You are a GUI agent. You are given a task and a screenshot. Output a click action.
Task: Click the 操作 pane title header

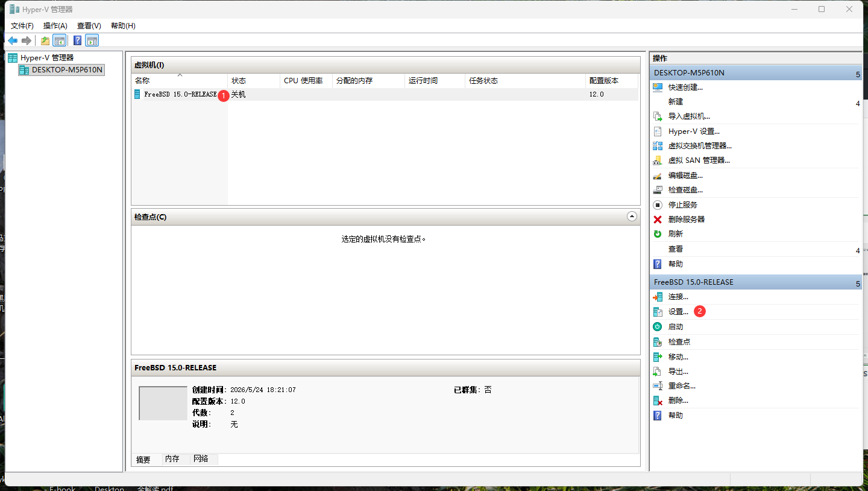coord(756,58)
